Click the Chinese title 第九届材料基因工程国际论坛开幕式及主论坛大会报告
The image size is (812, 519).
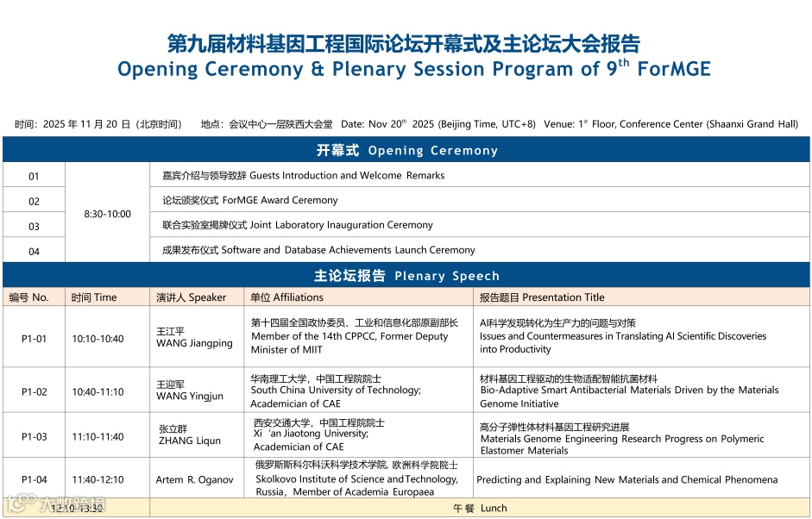403,44
